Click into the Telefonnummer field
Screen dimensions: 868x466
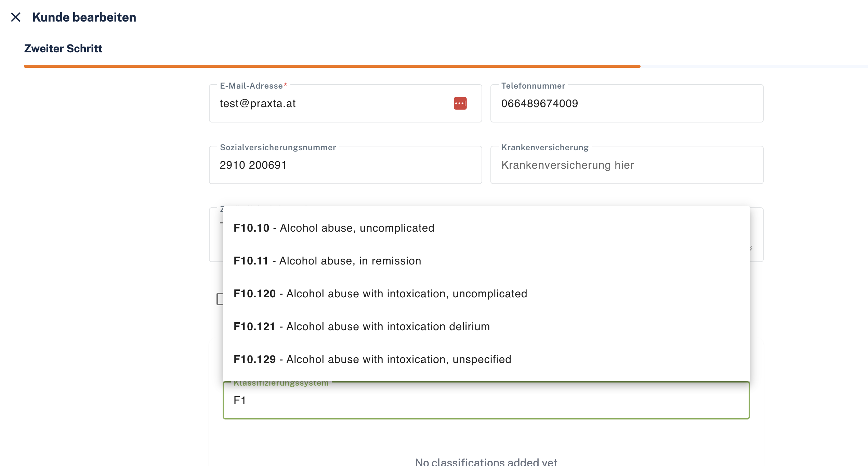(627, 103)
